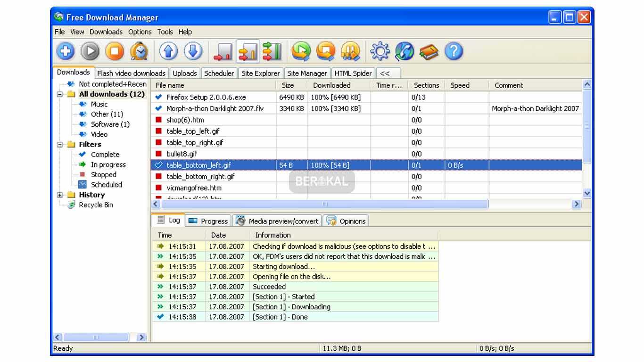
Task: Enable heavy traffic mode icon
Action: pos(272,51)
